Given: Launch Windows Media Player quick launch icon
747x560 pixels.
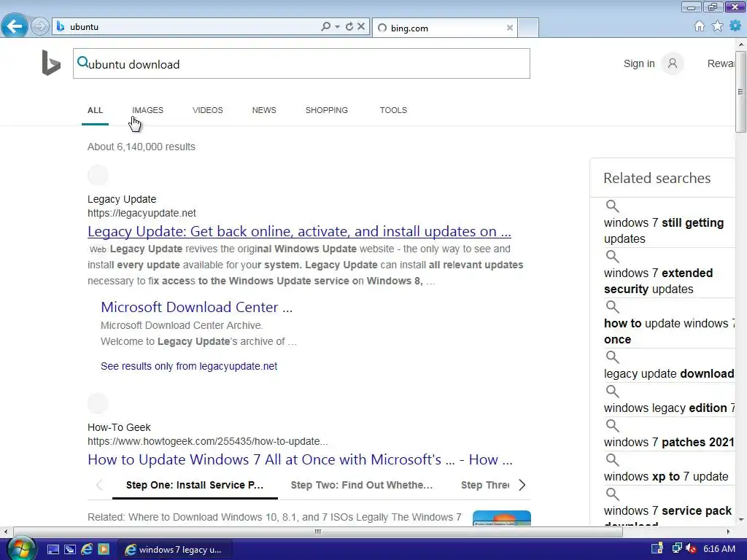Looking at the screenshot, I should (104, 550).
